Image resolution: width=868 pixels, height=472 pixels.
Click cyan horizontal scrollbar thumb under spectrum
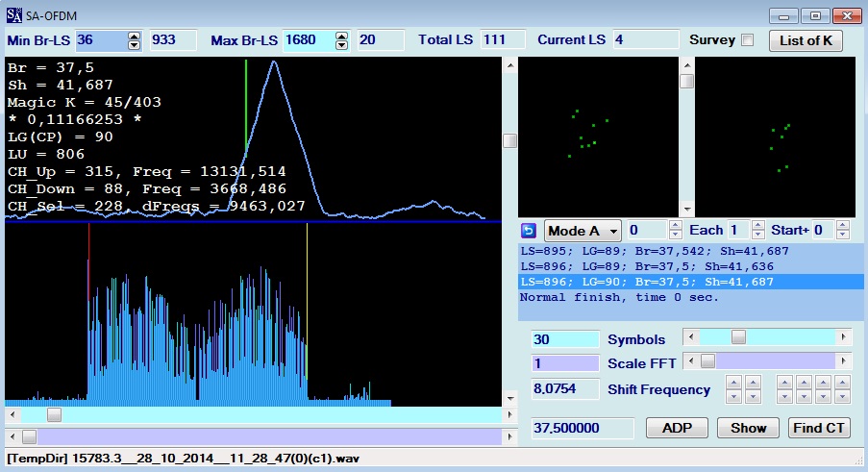point(54,414)
